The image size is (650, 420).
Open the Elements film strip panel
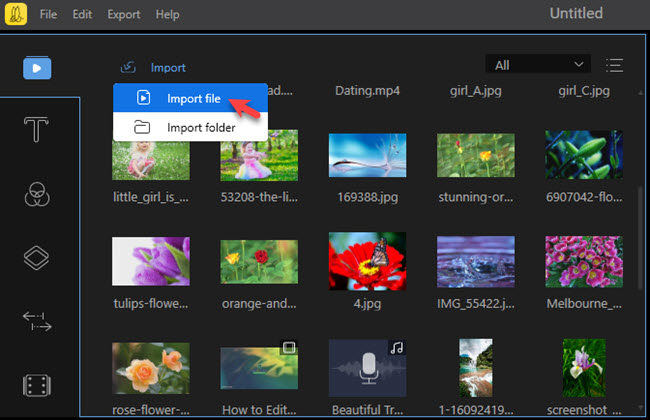click(x=37, y=386)
